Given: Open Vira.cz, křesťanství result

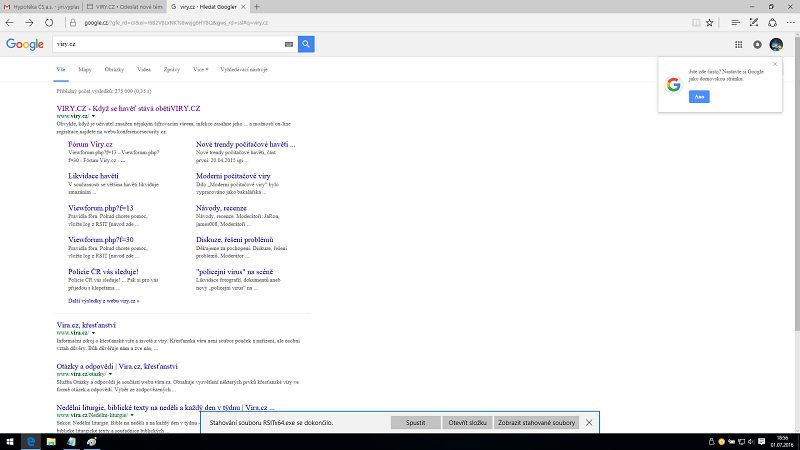Looking at the screenshot, I should (x=86, y=325).
